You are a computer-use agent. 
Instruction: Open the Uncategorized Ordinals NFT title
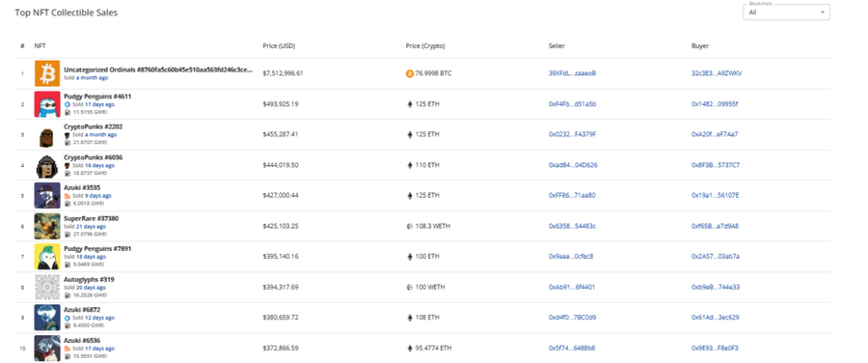coord(158,70)
